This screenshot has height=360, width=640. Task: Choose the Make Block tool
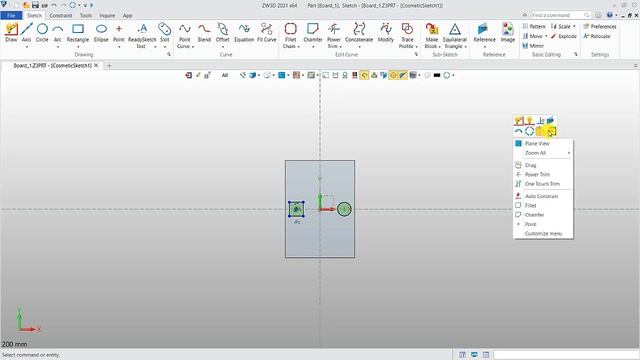click(x=431, y=36)
